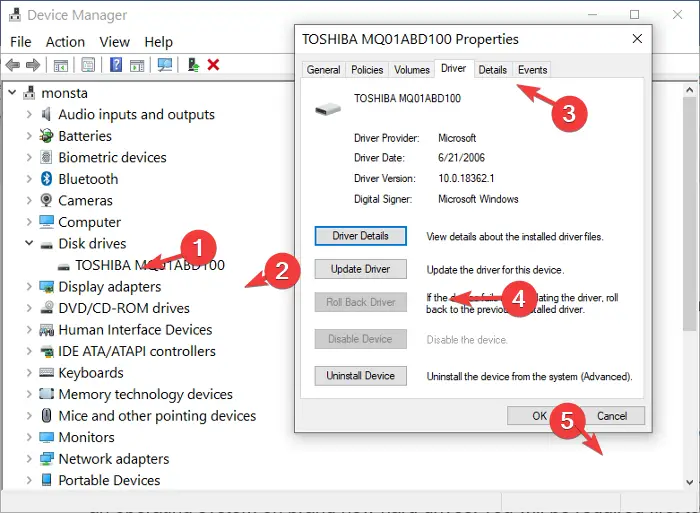
Task: Click the Action Pane toolbar icon
Action: click(137, 65)
